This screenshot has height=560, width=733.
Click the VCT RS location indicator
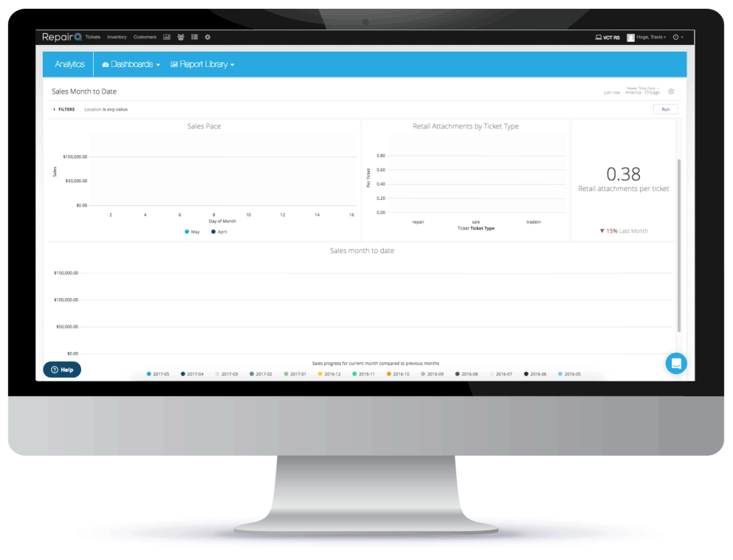[x=608, y=38]
